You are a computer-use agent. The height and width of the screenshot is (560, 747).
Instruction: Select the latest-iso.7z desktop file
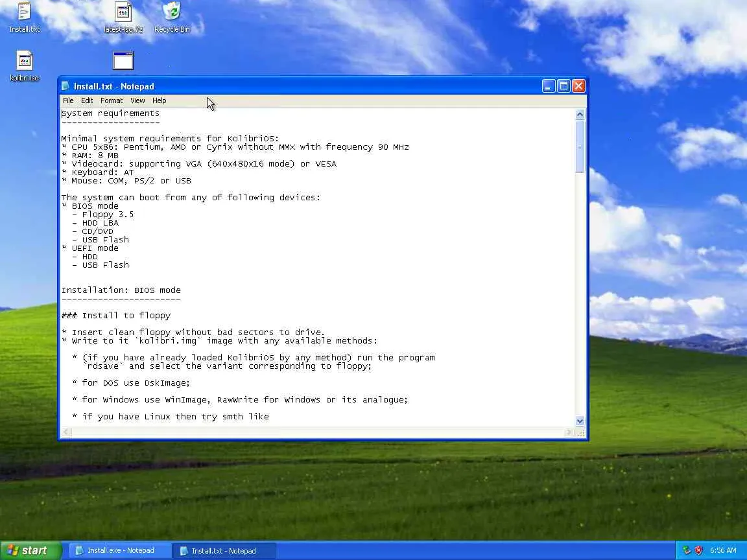click(123, 17)
